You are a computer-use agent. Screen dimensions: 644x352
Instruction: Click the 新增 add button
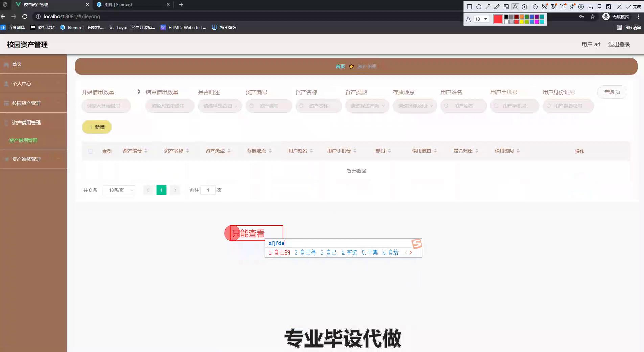[x=97, y=127]
